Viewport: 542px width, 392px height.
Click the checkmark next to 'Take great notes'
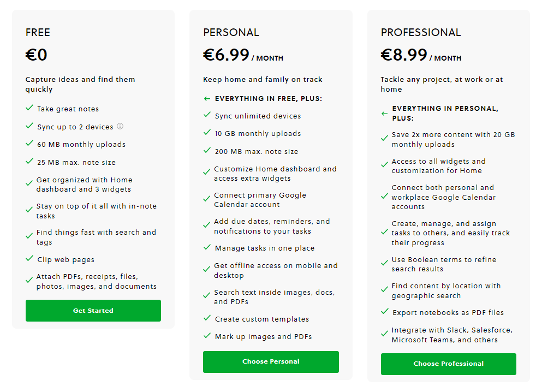point(29,109)
